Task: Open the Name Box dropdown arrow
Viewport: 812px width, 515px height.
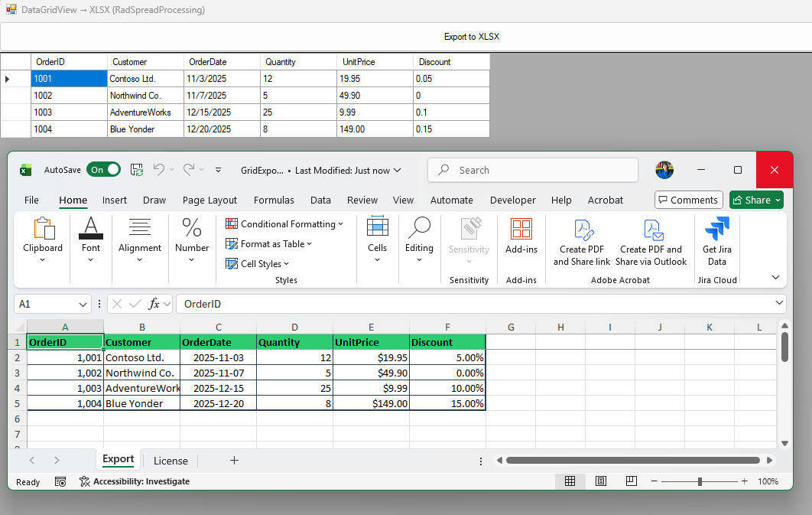Action: coord(83,304)
